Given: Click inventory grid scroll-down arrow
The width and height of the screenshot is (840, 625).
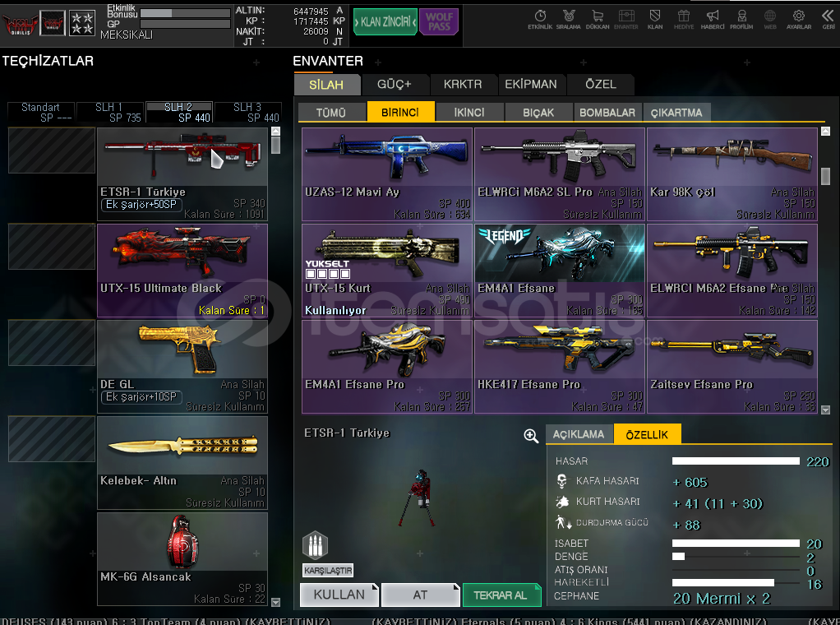Looking at the screenshot, I should (x=825, y=410).
